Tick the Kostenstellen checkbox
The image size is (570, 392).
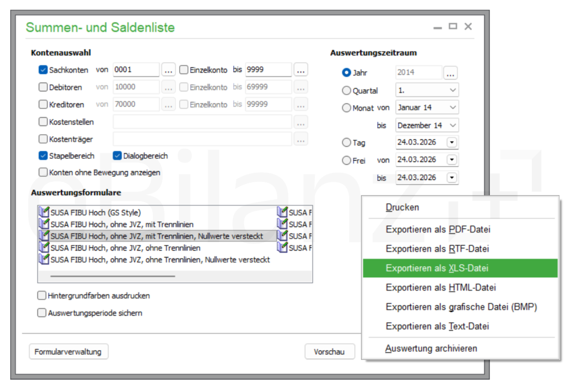(43, 122)
